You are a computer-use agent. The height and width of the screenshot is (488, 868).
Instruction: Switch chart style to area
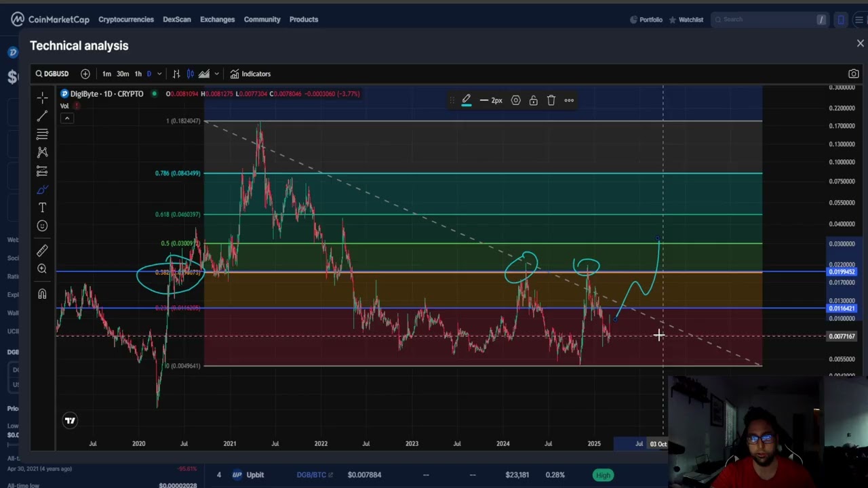click(204, 74)
